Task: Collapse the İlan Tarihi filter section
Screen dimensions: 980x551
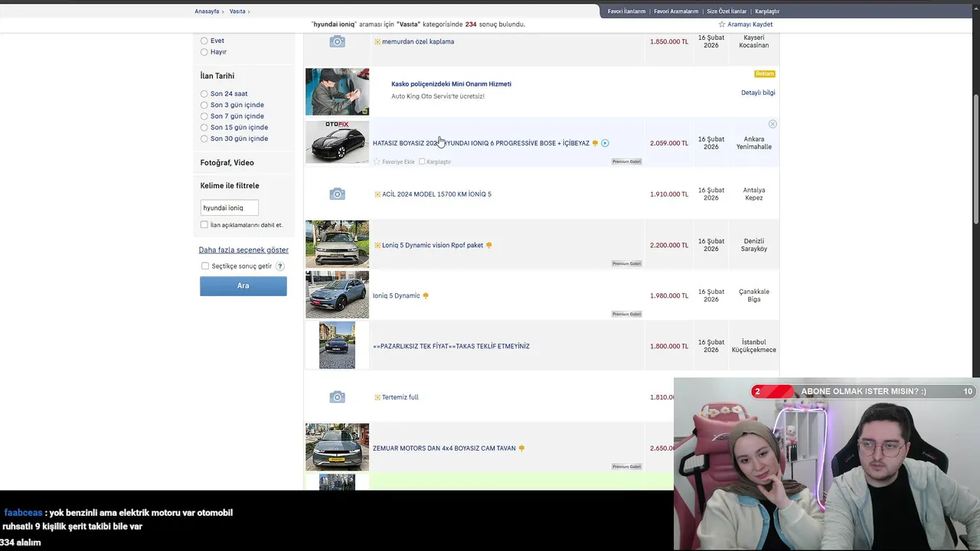Action: point(217,76)
